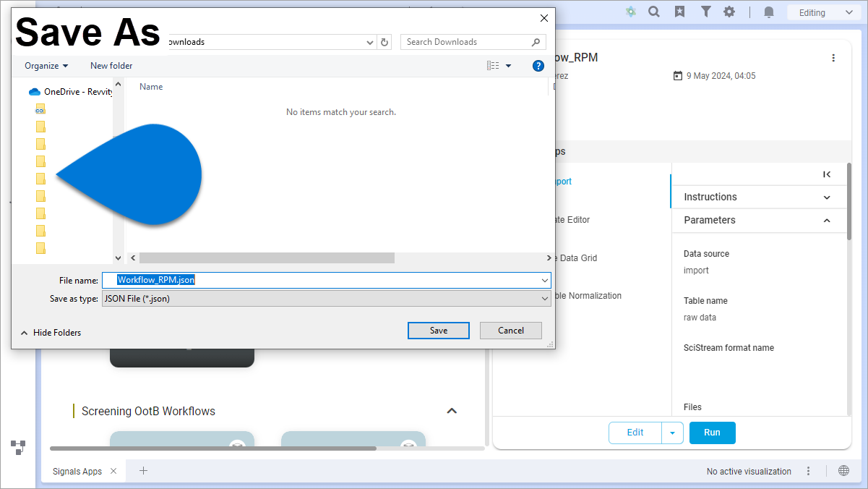The width and height of the screenshot is (868, 489).
Task: Collapse Screening OotB Workflows section
Action: coord(452,411)
